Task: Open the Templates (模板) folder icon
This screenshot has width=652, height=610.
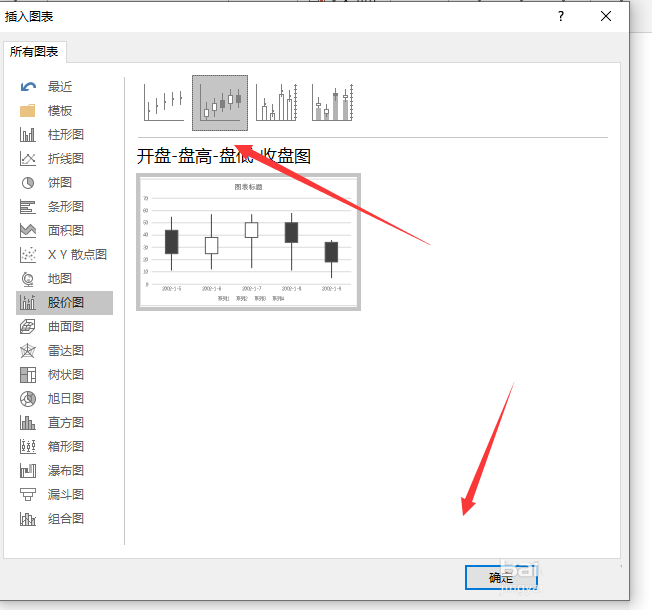Action: point(28,111)
